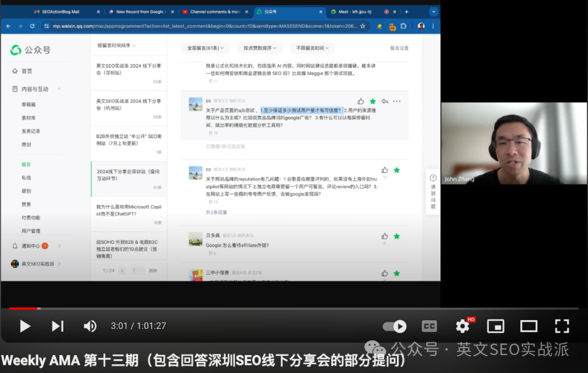Bookmark this page with the star icon

pos(363,26)
